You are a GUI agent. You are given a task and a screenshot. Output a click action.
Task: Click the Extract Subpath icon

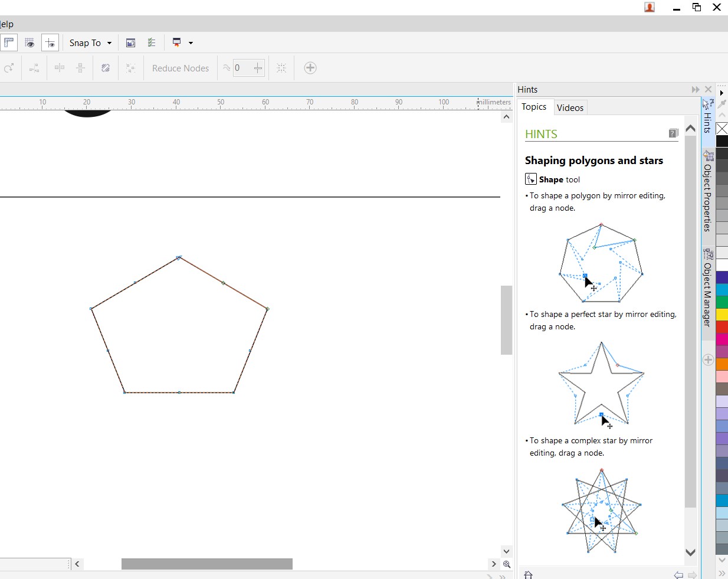pyautogui.click(x=34, y=68)
